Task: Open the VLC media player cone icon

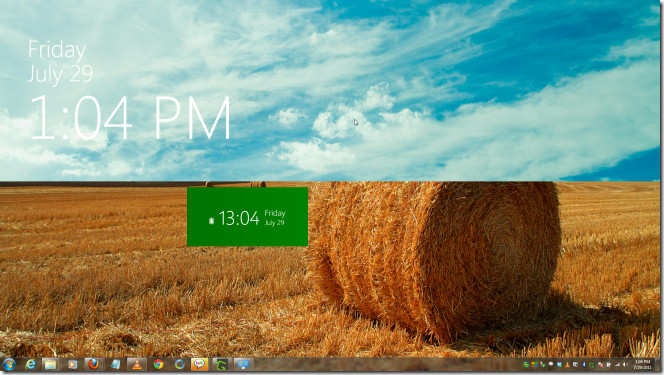Action: [136, 364]
